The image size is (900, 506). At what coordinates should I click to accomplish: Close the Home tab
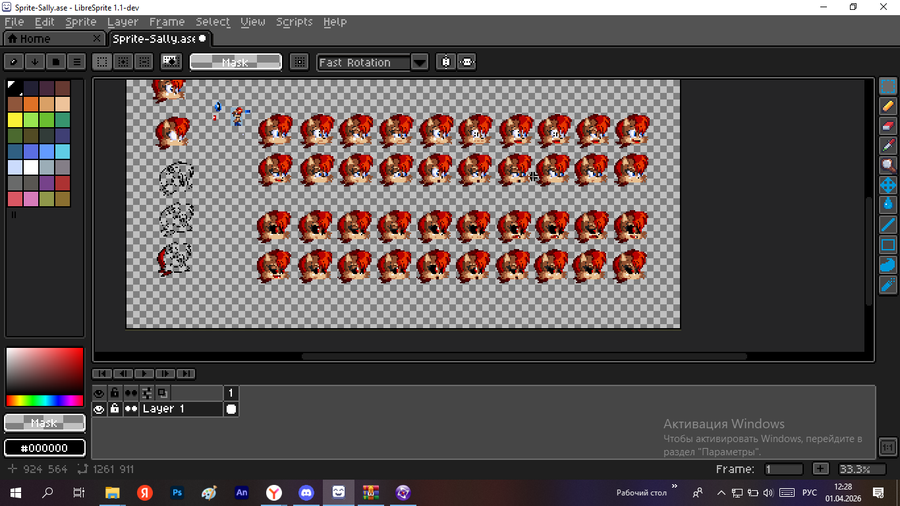pyautogui.click(x=96, y=38)
